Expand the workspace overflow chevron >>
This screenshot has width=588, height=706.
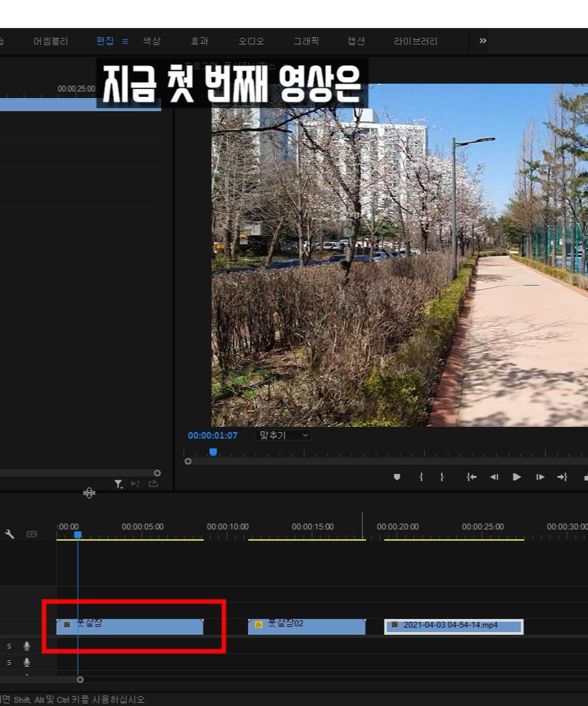point(483,41)
